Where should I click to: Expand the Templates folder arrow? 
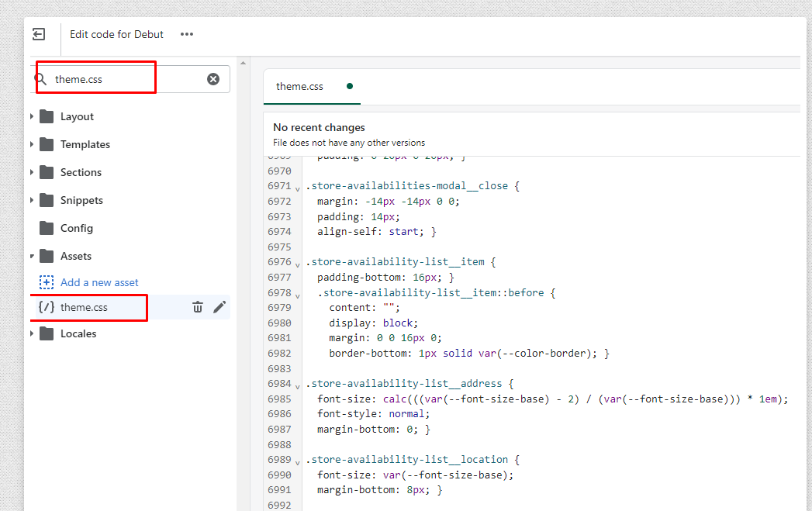pos(32,144)
